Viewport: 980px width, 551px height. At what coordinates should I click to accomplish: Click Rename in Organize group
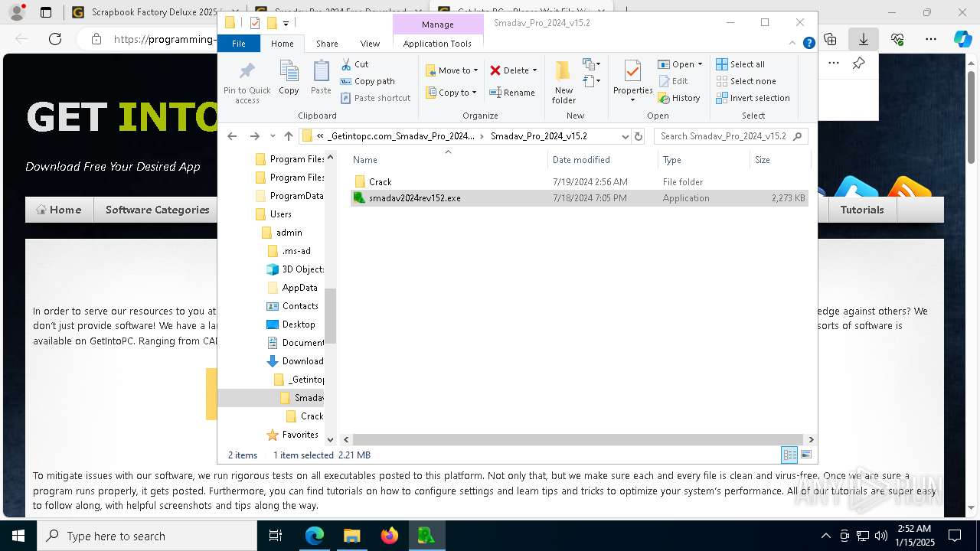512,93
